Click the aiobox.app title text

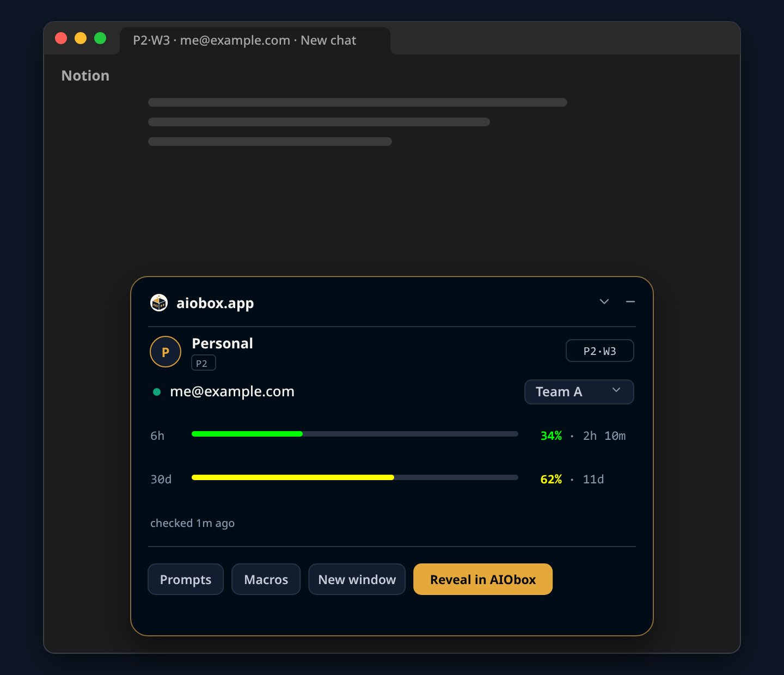215,303
